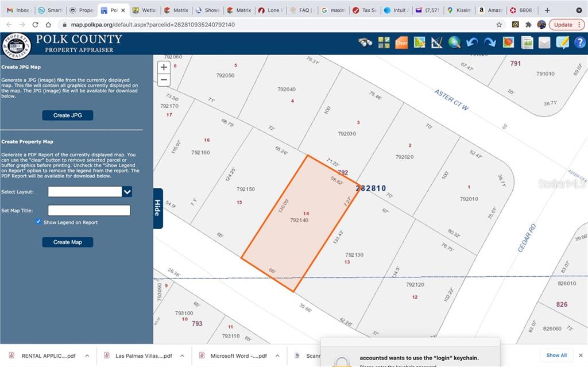The height and width of the screenshot is (367, 588).
Task: Zoom out the map with minus button
Action: click(164, 80)
